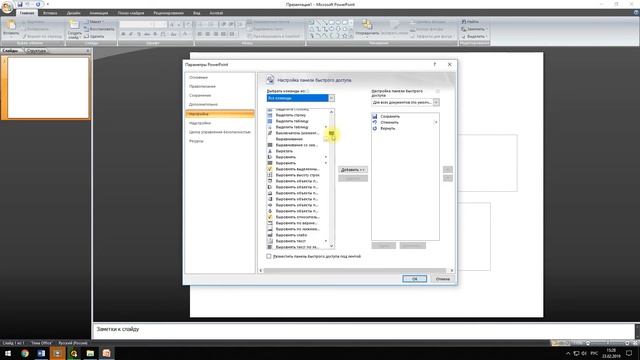This screenshot has height=360, width=640.
Task: Enable placing quick access toolbar under ribbon
Action: tap(269, 256)
